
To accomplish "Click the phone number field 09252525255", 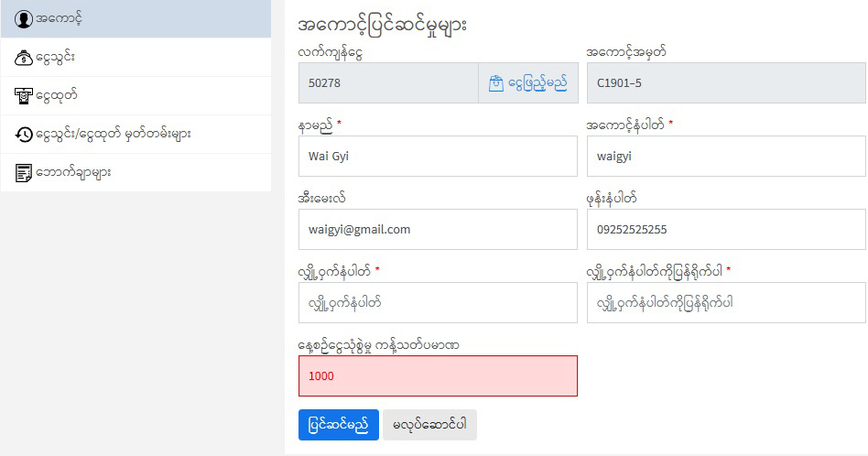I will 725,230.
